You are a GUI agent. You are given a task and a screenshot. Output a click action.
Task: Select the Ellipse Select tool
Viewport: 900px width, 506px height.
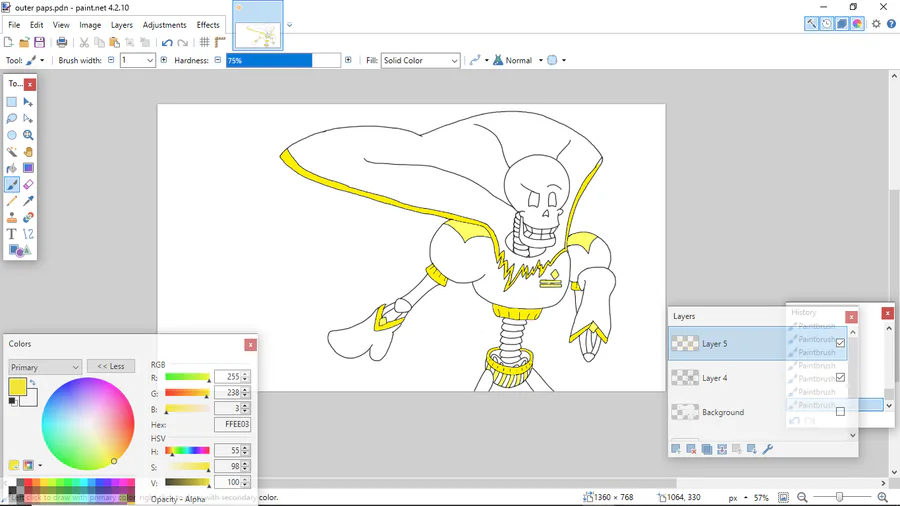(11, 135)
